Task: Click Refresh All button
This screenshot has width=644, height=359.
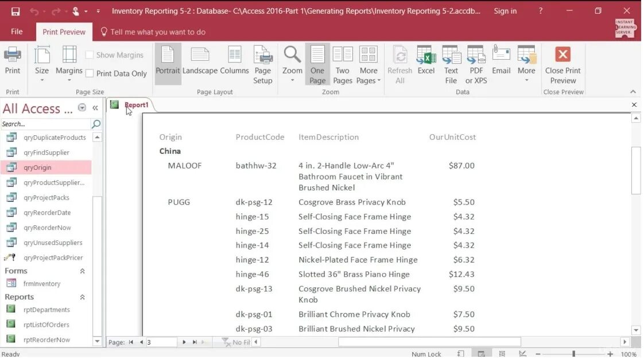Action: [x=399, y=65]
